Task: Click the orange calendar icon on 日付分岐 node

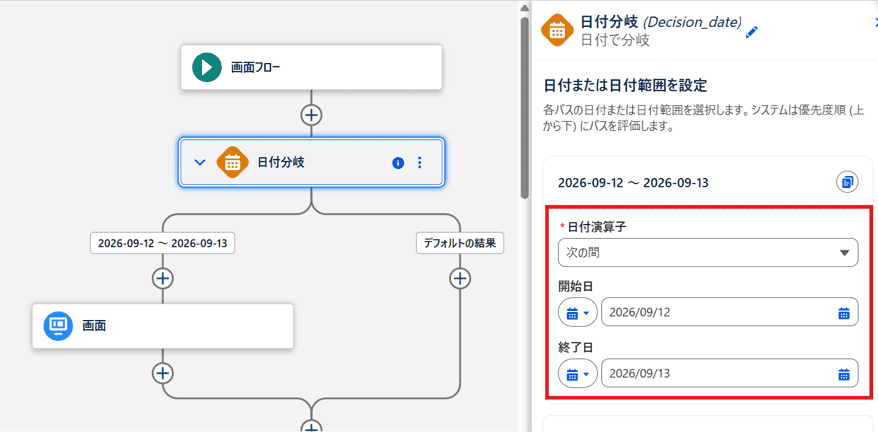Action: coord(232,162)
